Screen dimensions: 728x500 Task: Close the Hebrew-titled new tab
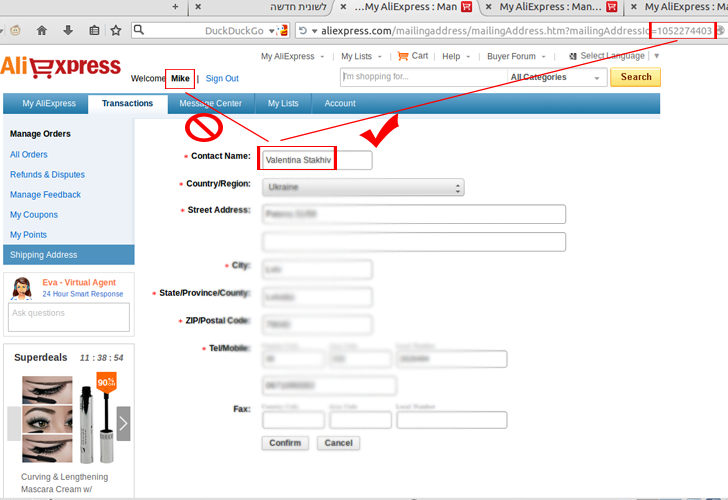pyautogui.click(x=198, y=6)
